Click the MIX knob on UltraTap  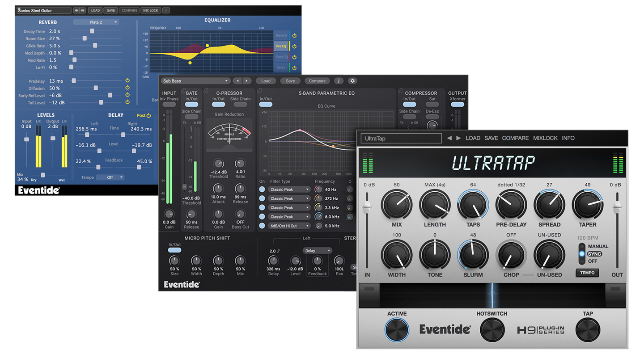pyautogui.click(x=396, y=205)
